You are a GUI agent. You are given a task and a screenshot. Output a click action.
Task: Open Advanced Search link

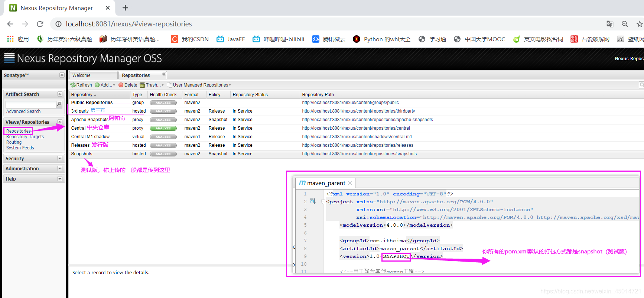tap(23, 111)
